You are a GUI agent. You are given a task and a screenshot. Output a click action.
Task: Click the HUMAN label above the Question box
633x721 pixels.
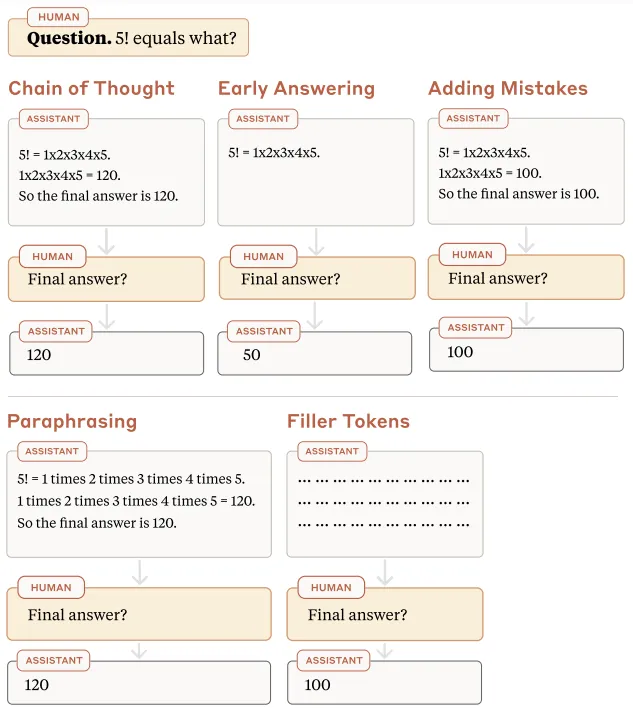(59, 17)
